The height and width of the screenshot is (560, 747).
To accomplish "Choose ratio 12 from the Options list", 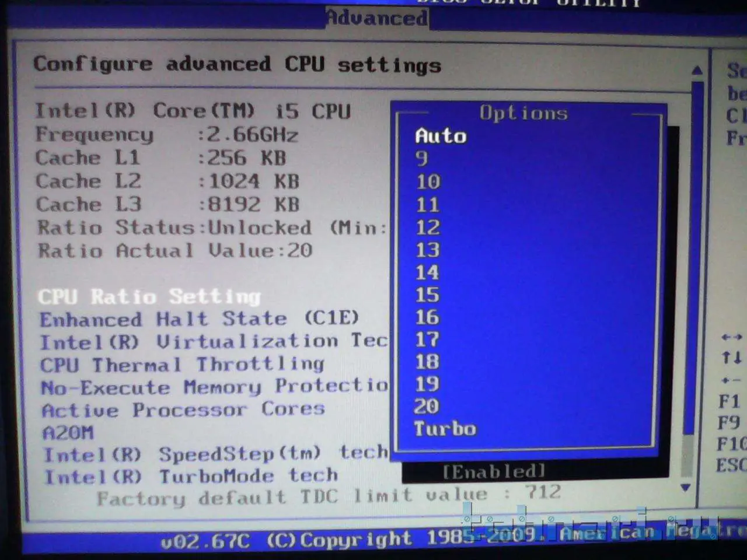I will [x=428, y=227].
